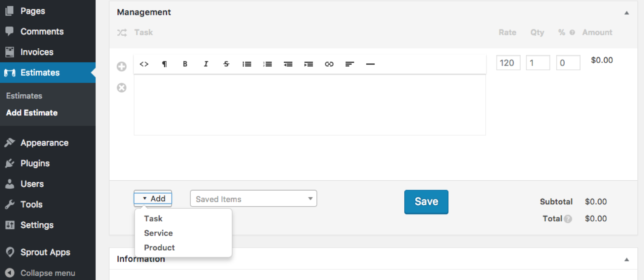The width and height of the screenshot is (644, 280).
Task: Click the Rate input field
Action: click(508, 63)
